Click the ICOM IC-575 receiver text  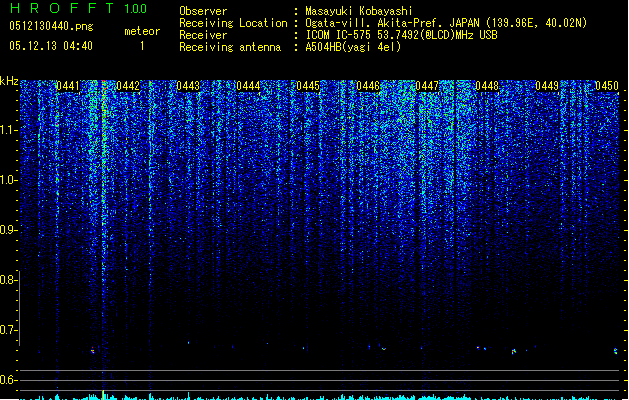[x=401, y=35]
